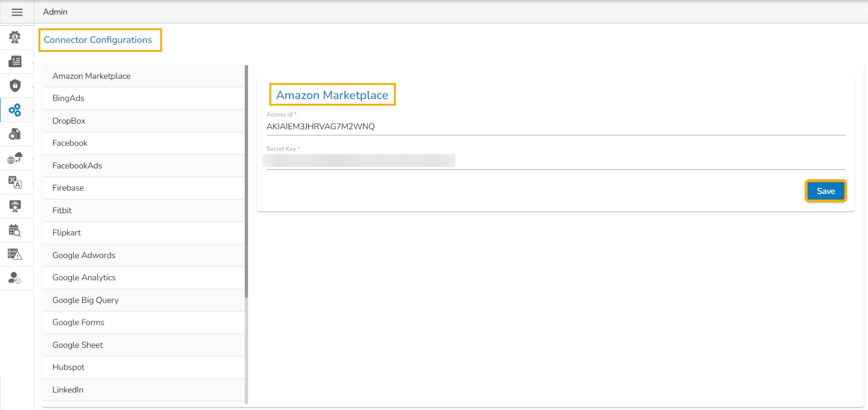Click the Connector Configurations heading
Screen dimensions: 868x410
(98, 40)
